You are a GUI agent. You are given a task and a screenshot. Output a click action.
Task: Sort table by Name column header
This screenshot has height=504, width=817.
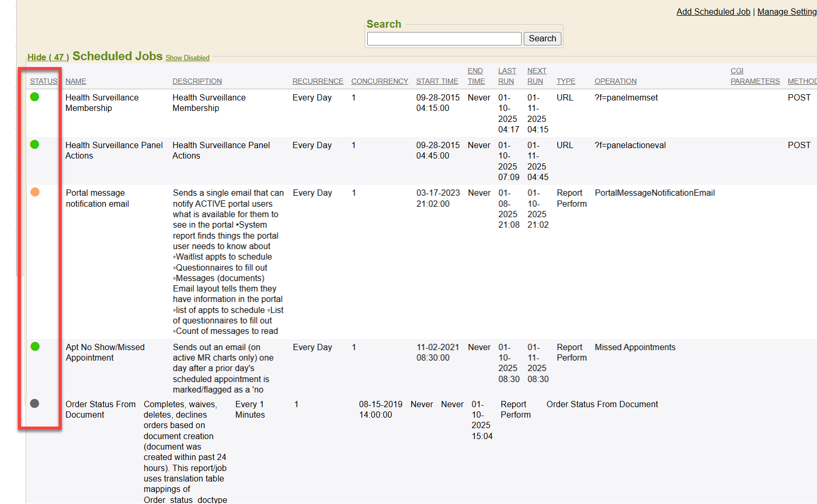click(x=76, y=81)
